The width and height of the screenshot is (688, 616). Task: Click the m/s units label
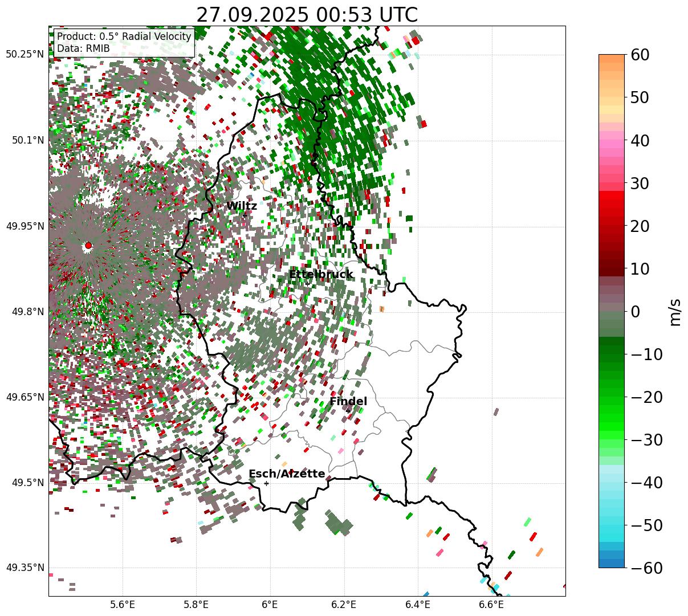675,312
